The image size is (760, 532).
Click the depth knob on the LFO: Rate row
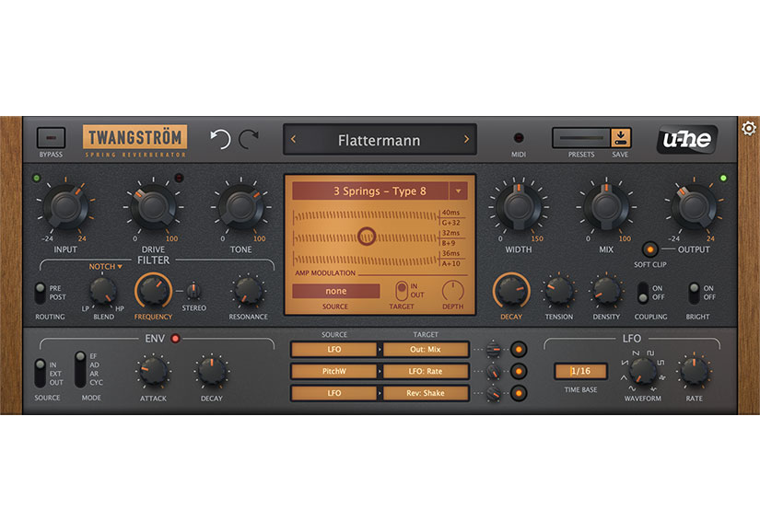[x=493, y=371]
